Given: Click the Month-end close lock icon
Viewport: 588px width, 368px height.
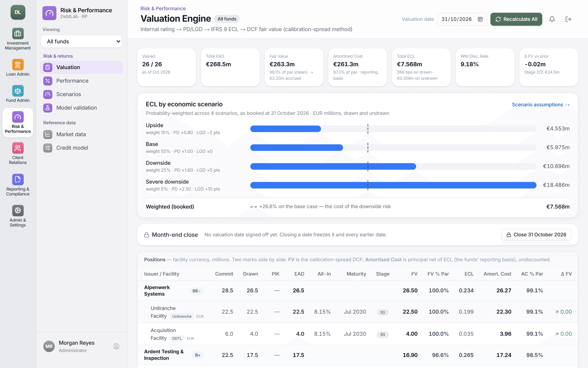Looking at the screenshot, I should pyautogui.click(x=147, y=235).
